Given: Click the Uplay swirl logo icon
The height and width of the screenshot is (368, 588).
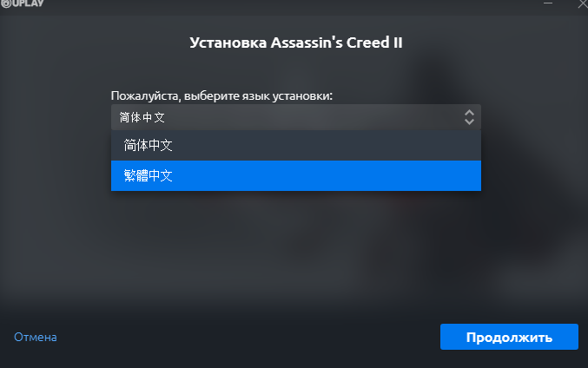Looking at the screenshot, I should pyautogui.click(x=5, y=3).
